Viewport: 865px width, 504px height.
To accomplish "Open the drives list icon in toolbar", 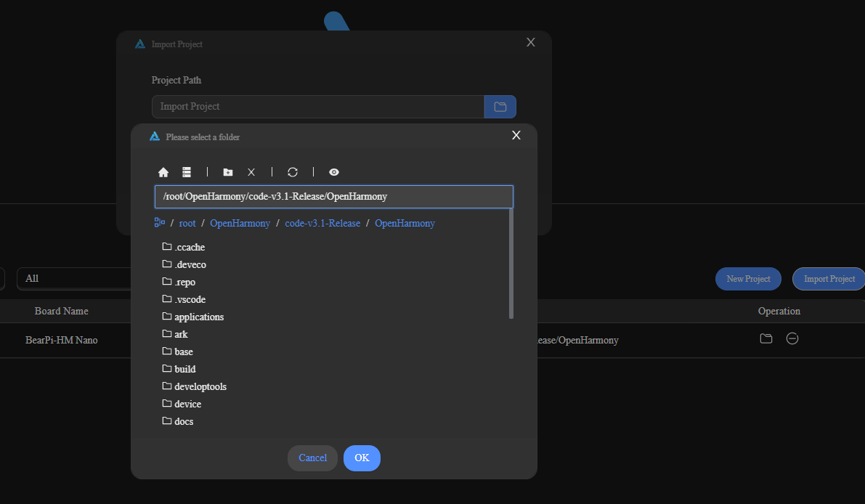I will click(187, 173).
